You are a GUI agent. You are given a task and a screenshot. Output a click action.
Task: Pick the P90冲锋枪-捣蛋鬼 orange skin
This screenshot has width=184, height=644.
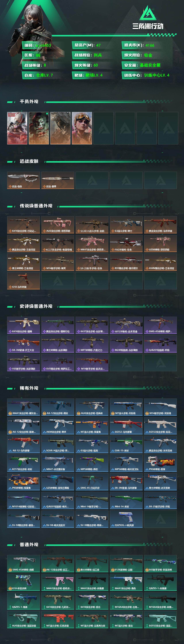tap(24, 481)
